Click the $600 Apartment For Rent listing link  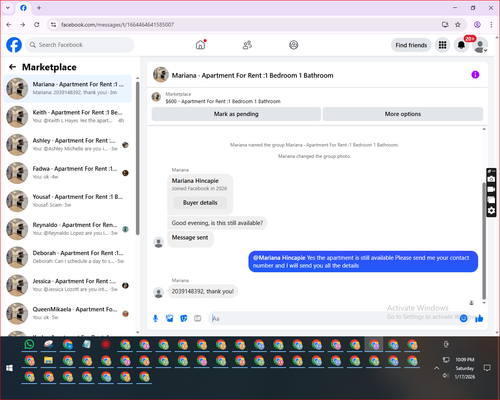[x=223, y=101]
